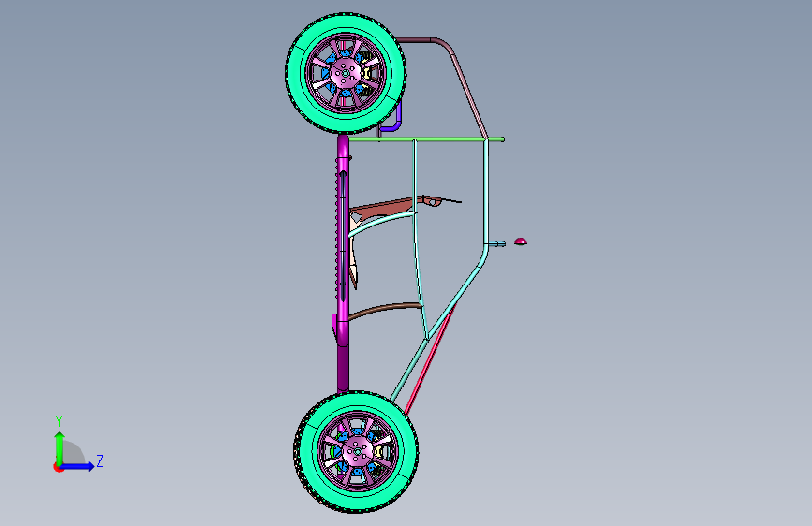Screen dimensions: 812x526
Task: Select the small magenta dome part
Action: click(x=521, y=241)
